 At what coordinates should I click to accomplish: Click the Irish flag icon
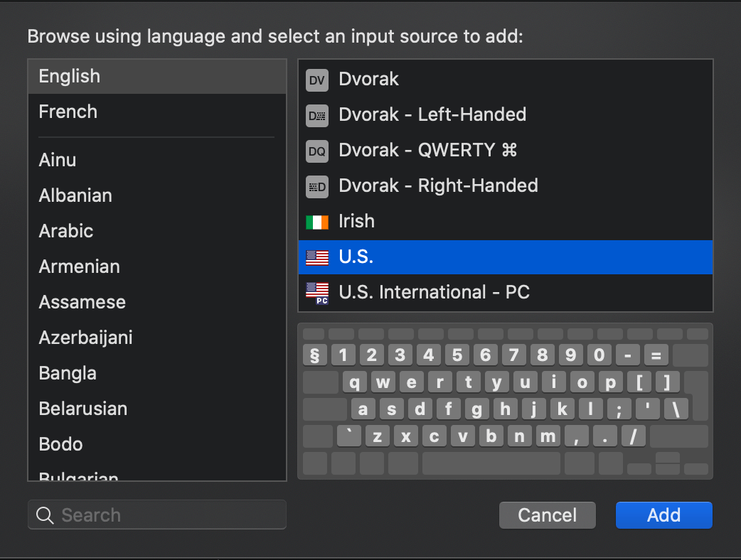(317, 222)
